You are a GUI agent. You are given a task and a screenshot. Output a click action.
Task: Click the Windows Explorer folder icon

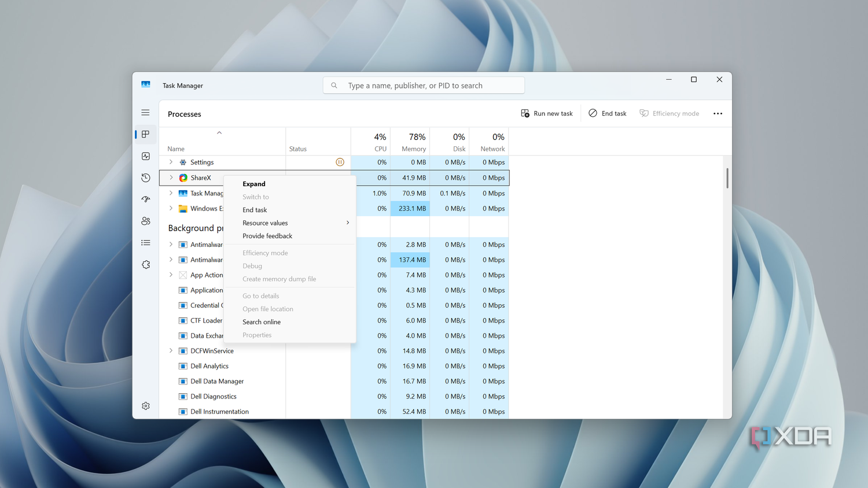183,209
